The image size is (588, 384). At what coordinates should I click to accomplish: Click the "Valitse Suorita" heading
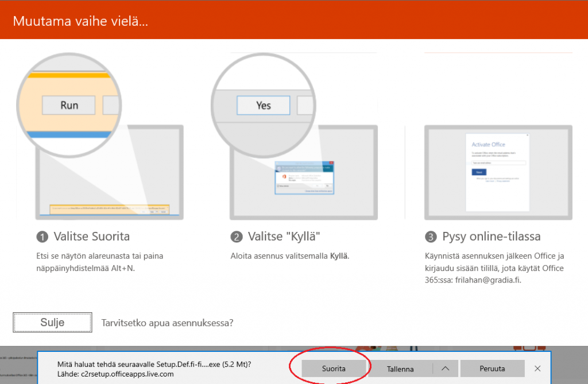(91, 236)
